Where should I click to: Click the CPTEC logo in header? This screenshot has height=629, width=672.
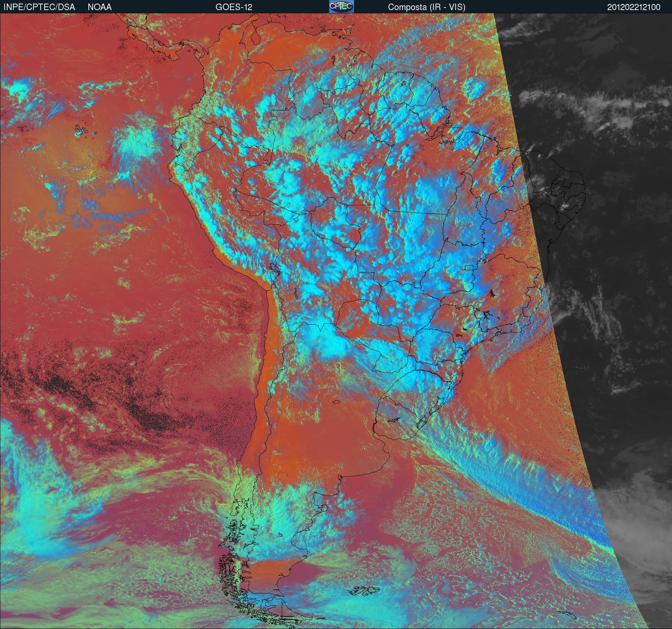[x=341, y=6]
